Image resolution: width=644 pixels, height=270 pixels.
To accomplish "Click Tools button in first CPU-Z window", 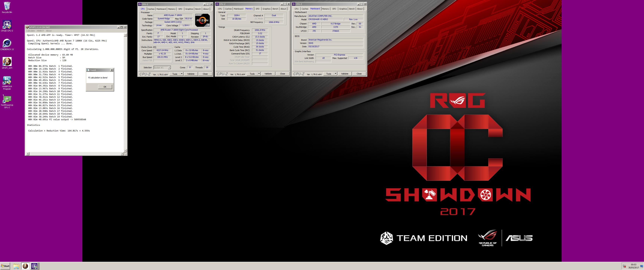I will (175, 74).
